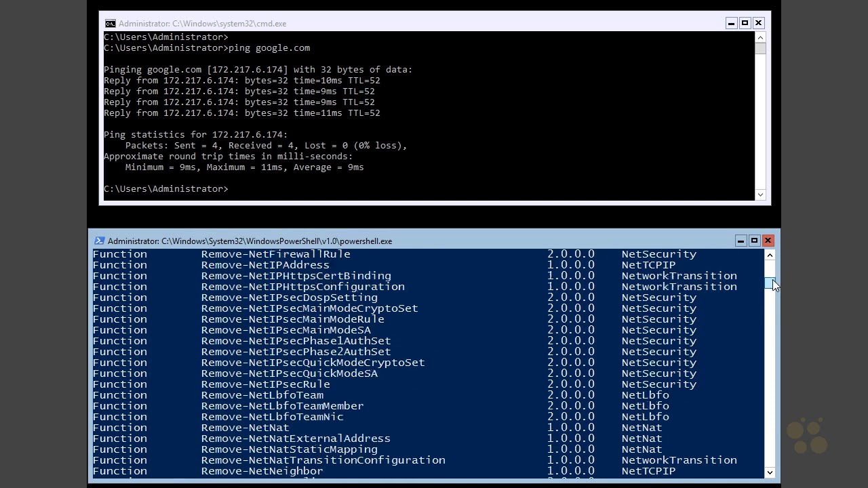Click Remove-NetIPHttpsConfiguration entry
Screen dimensions: 868x488
pyautogui.click(x=303, y=287)
